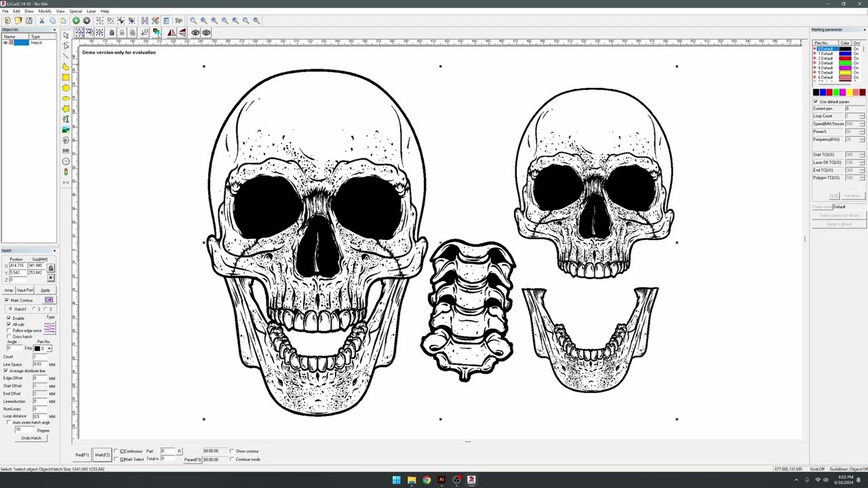Select the Rectangle draw tool
This screenshot has width=868, height=488.
(x=66, y=77)
